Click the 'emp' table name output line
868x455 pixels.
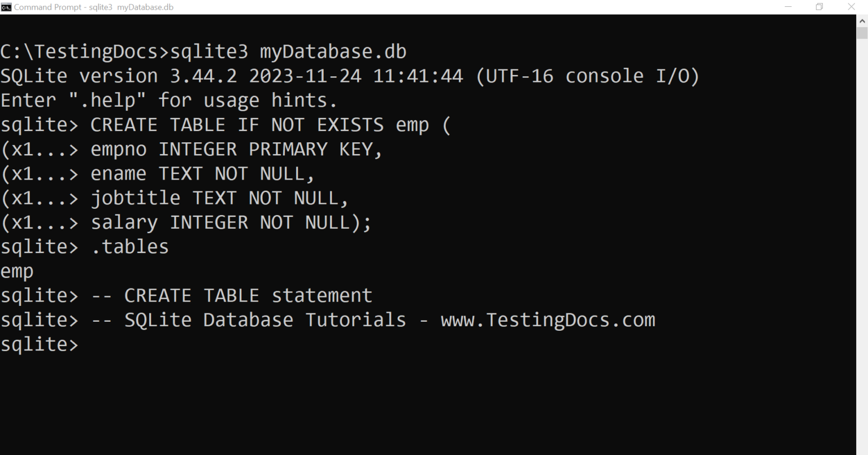(x=17, y=272)
